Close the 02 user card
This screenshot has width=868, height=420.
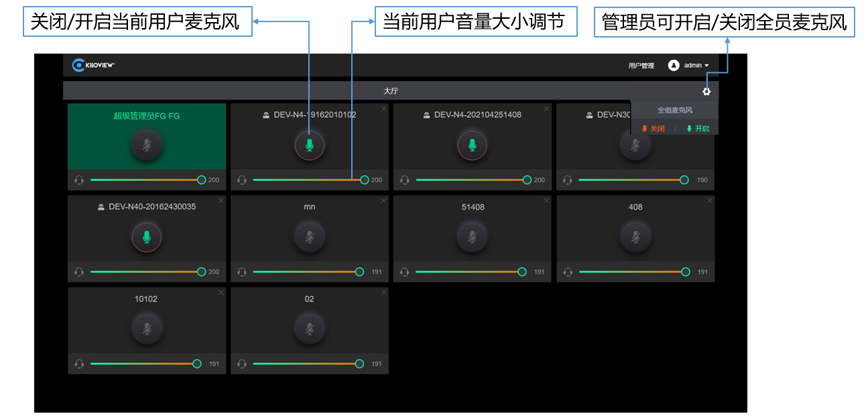click(384, 293)
